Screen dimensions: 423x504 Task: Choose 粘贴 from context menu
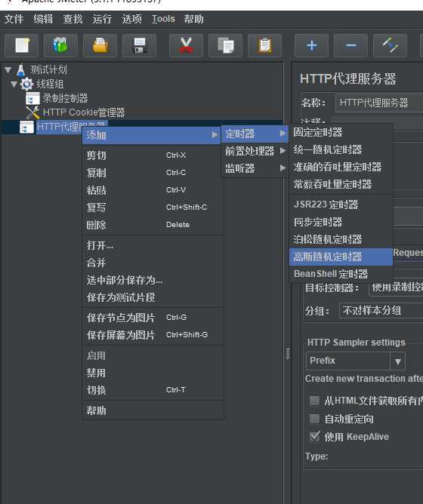pos(153,190)
